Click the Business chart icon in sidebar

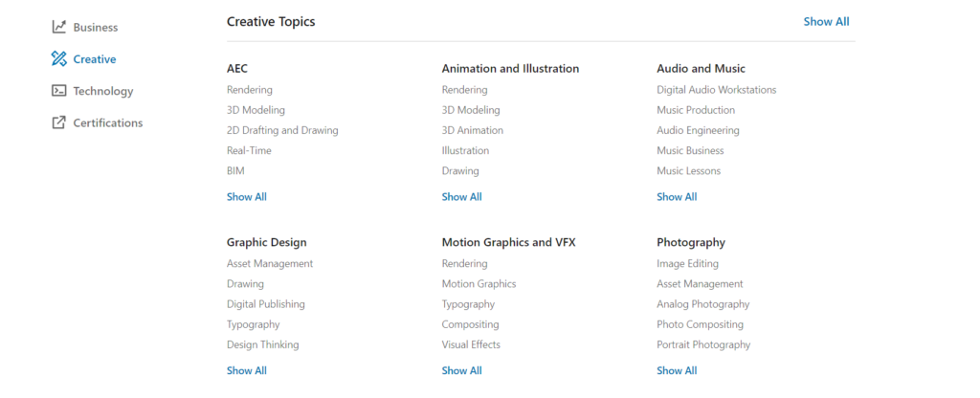[59, 27]
